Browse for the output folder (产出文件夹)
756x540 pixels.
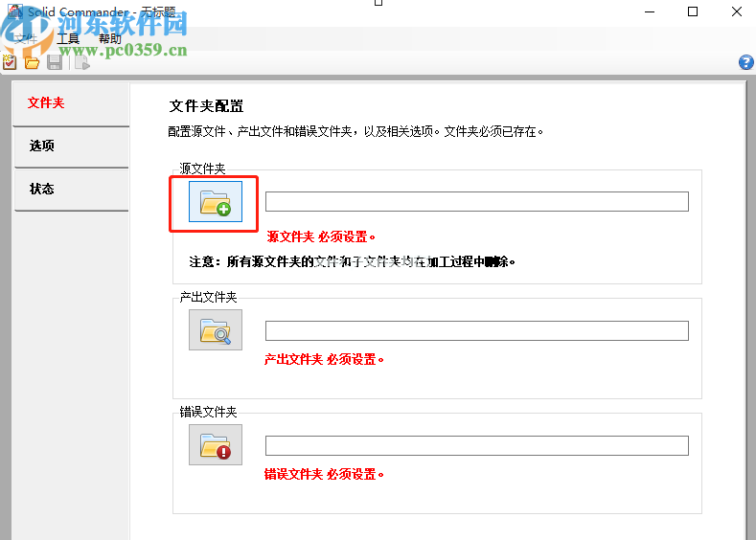(216, 330)
